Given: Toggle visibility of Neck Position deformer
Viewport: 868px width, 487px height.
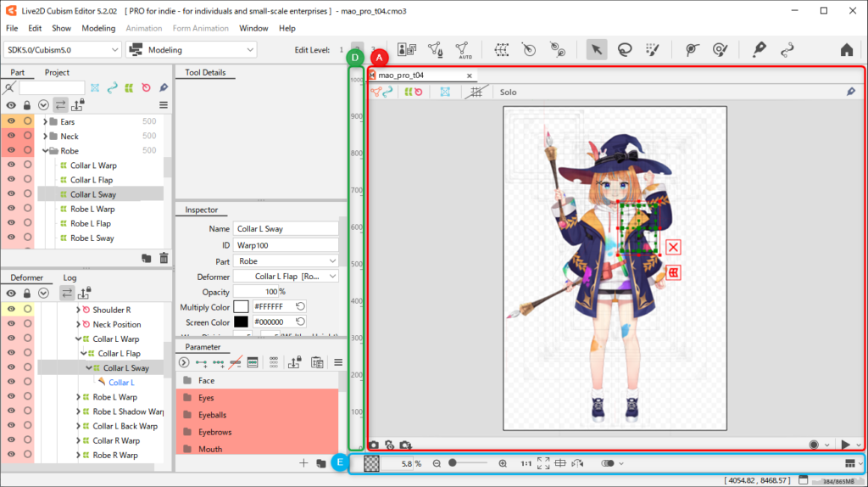Looking at the screenshot, I should (11, 323).
